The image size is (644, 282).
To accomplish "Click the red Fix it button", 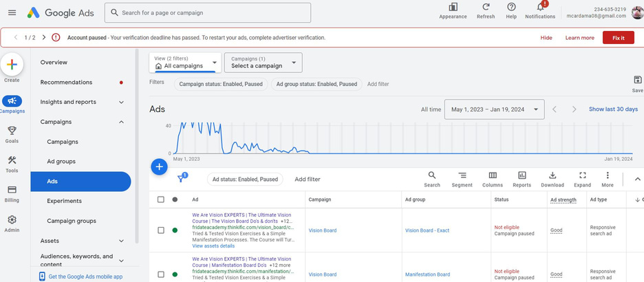I will point(618,38).
